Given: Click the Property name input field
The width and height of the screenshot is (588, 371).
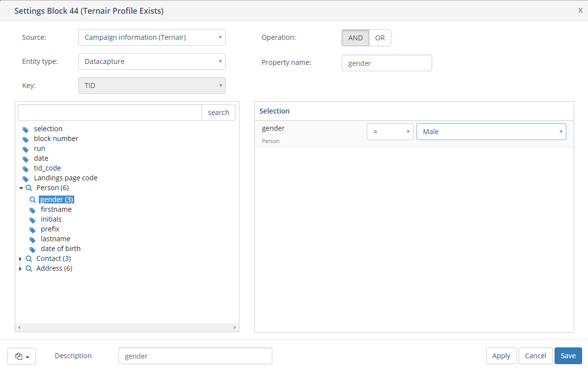Looking at the screenshot, I should coord(386,63).
